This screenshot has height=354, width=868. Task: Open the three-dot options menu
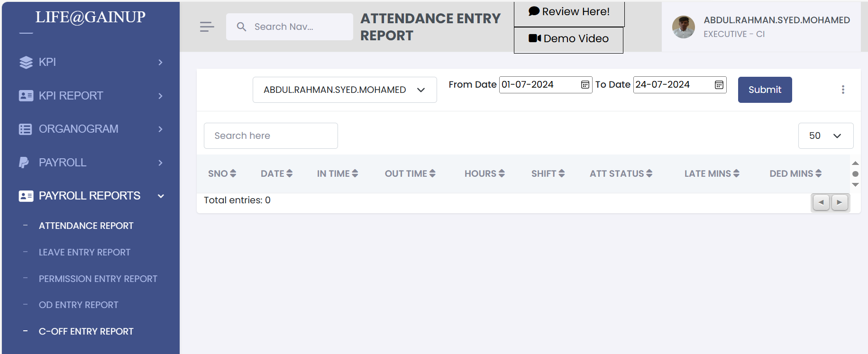pyautogui.click(x=842, y=90)
